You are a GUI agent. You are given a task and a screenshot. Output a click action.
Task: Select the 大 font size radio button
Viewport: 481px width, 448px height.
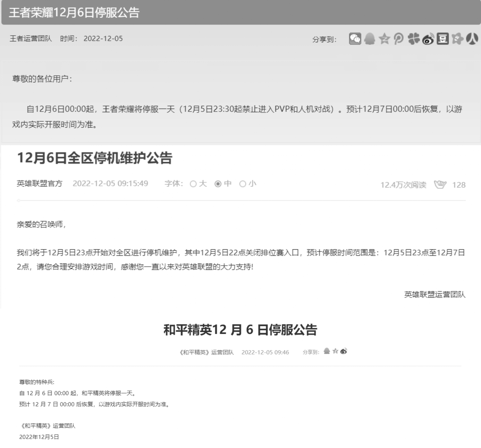pyautogui.click(x=193, y=184)
